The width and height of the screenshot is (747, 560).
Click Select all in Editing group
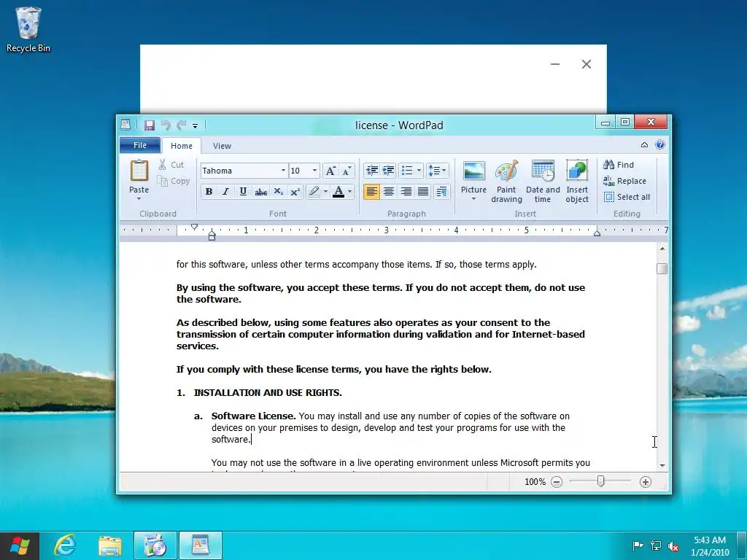(x=627, y=197)
